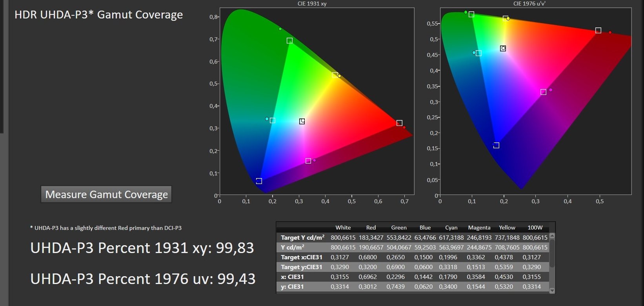
Task: Click the magenta target square in CIE 1931 chart
Action: tap(308, 161)
